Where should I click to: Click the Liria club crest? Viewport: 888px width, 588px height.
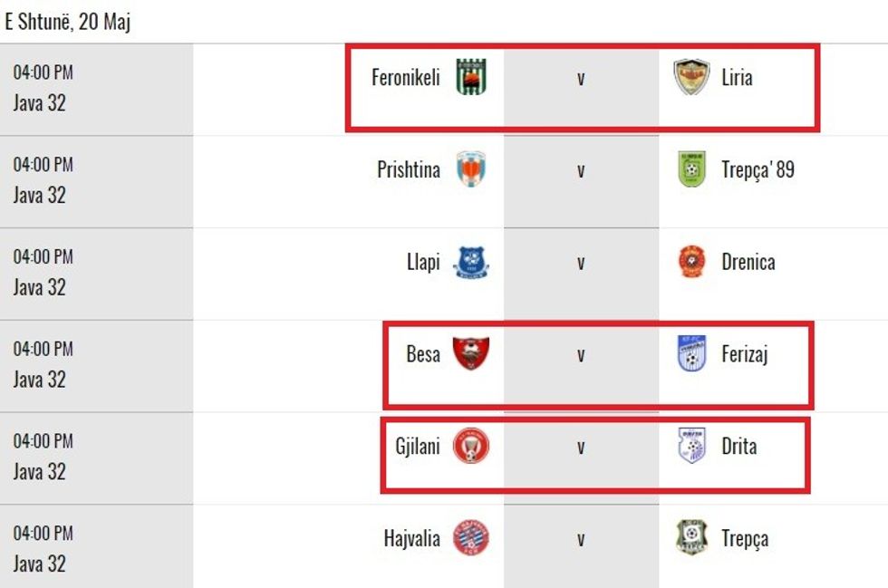(x=692, y=77)
